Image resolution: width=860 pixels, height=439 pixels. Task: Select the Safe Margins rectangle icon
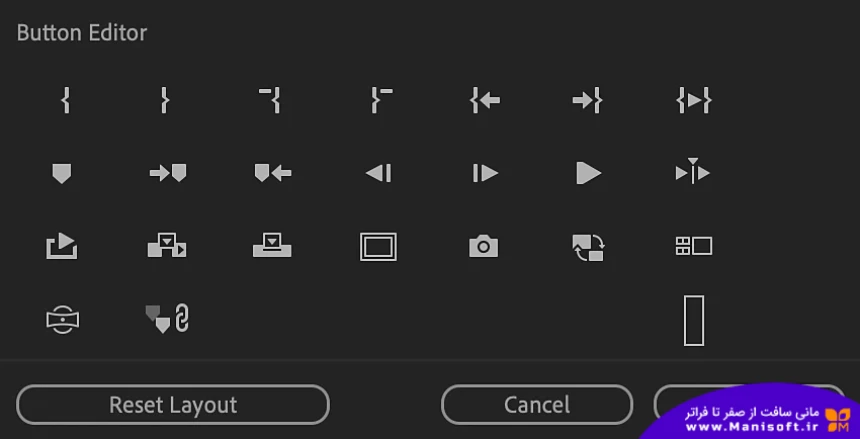(x=378, y=246)
